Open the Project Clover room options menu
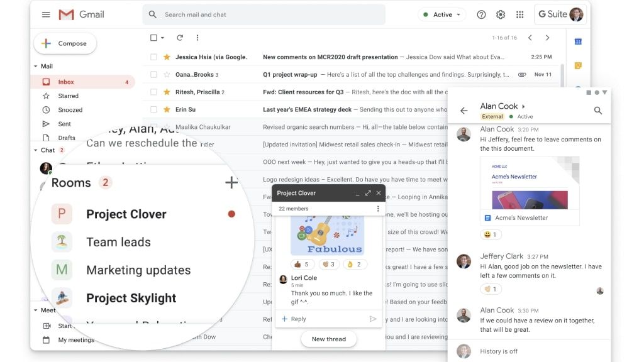The height and width of the screenshot is (362, 644). (x=379, y=207)
